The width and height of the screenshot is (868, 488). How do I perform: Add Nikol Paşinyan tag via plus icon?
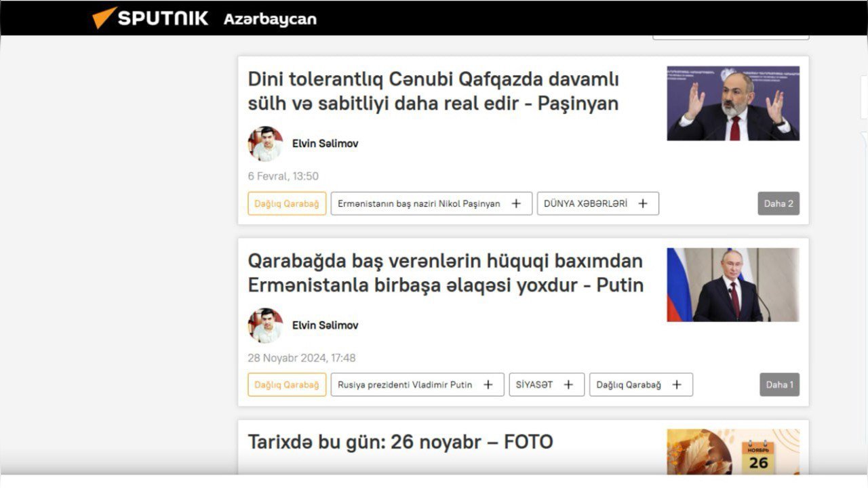click(516, 203)
